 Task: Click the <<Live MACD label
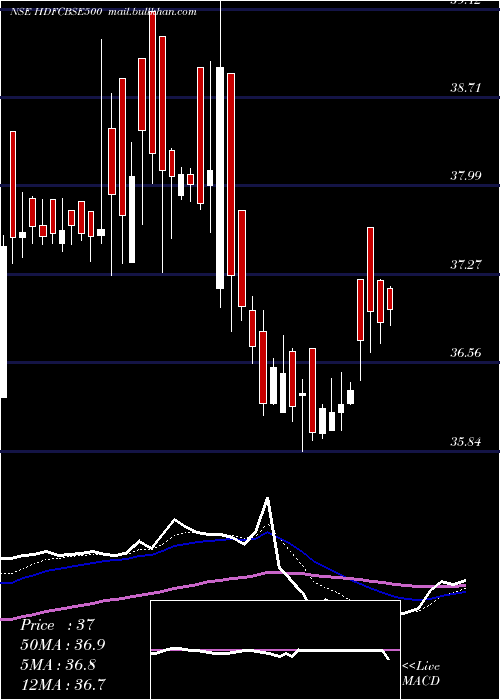point(421,674)
